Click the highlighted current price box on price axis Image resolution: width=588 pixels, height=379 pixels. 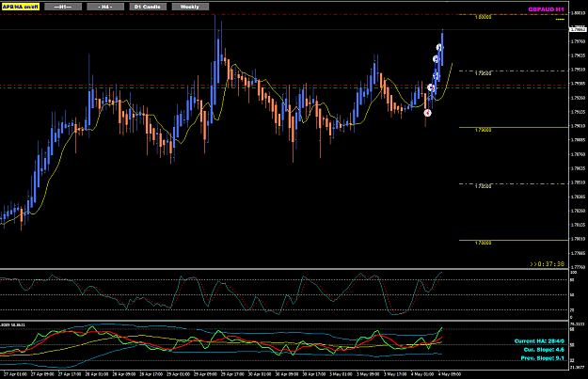tap(578, 29)
